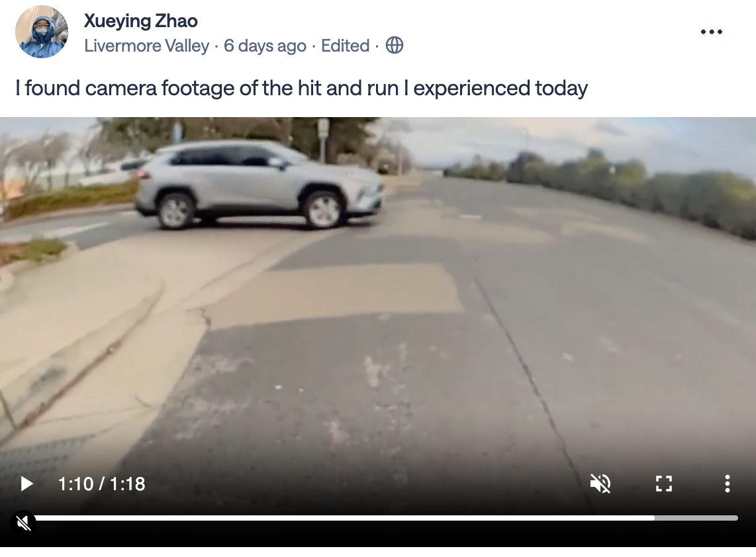Click the '6 days ago' timestamp

tap(265, 46)
